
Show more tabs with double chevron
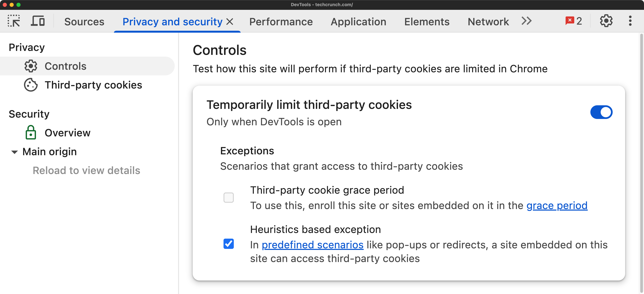click(527, 21)
